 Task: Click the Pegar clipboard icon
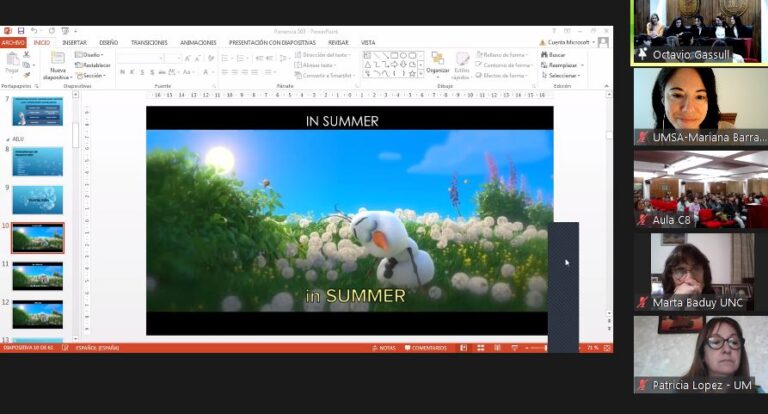coord(12,64)
